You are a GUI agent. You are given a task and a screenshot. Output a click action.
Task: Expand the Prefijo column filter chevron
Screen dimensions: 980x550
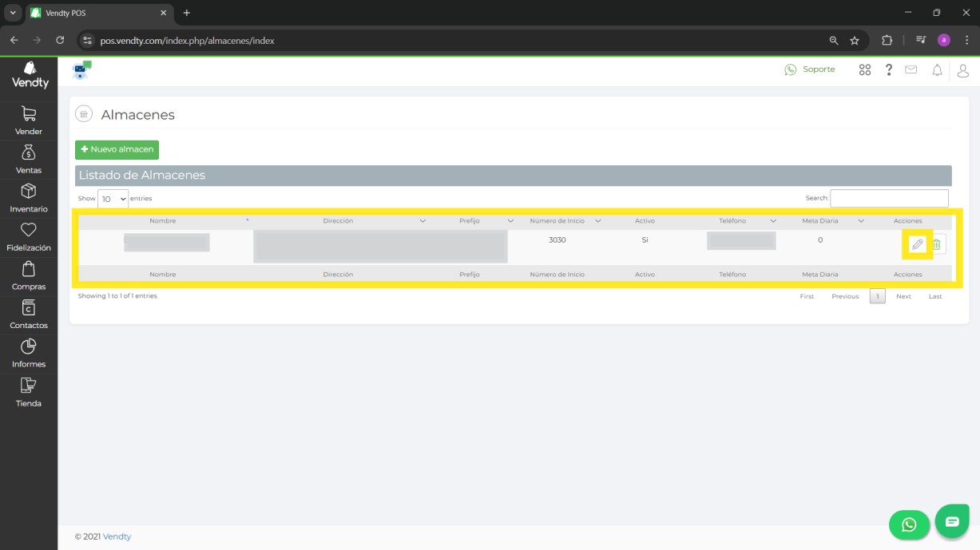pos(510,221)
